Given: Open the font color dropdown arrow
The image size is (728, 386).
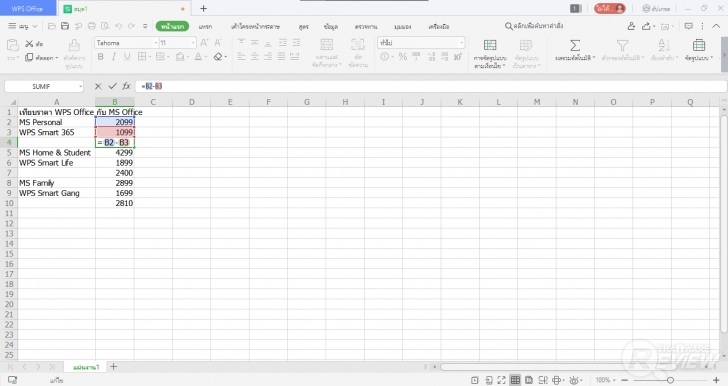Looking at the screenshot, I should click(206, 57).
